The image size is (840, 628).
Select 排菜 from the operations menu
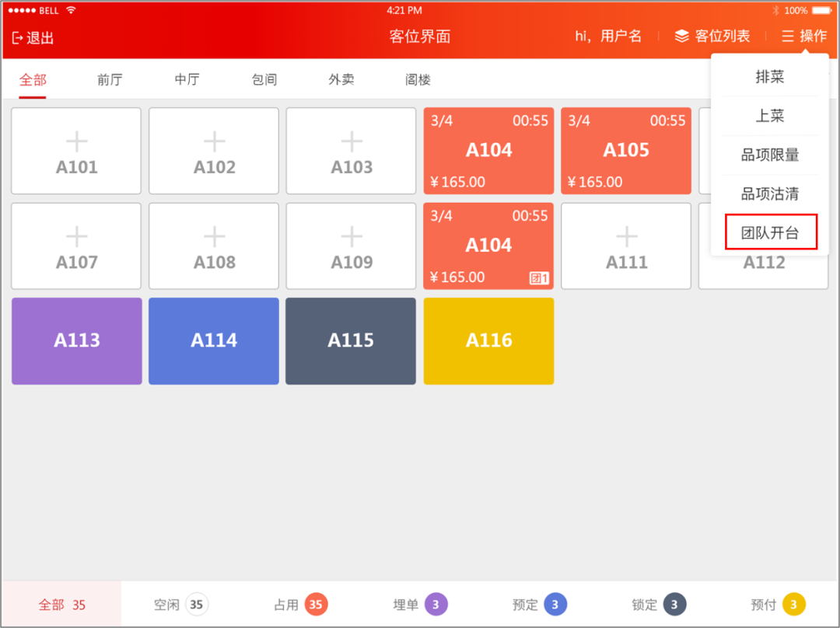[x=770, y=77]
